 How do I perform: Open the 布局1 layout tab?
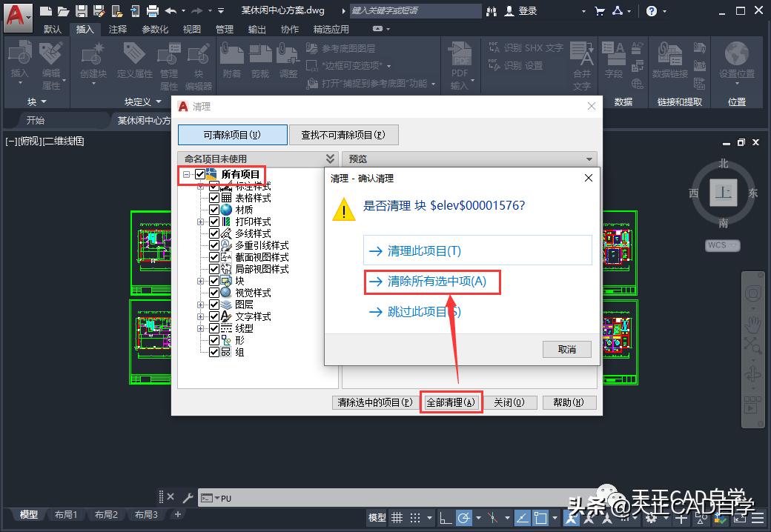66,514
